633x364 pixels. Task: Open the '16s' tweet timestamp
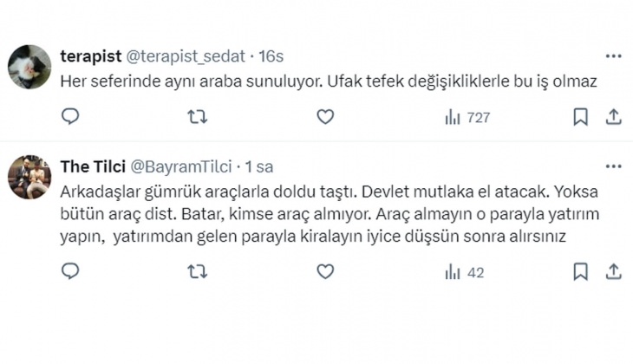[x=271, y=56]
